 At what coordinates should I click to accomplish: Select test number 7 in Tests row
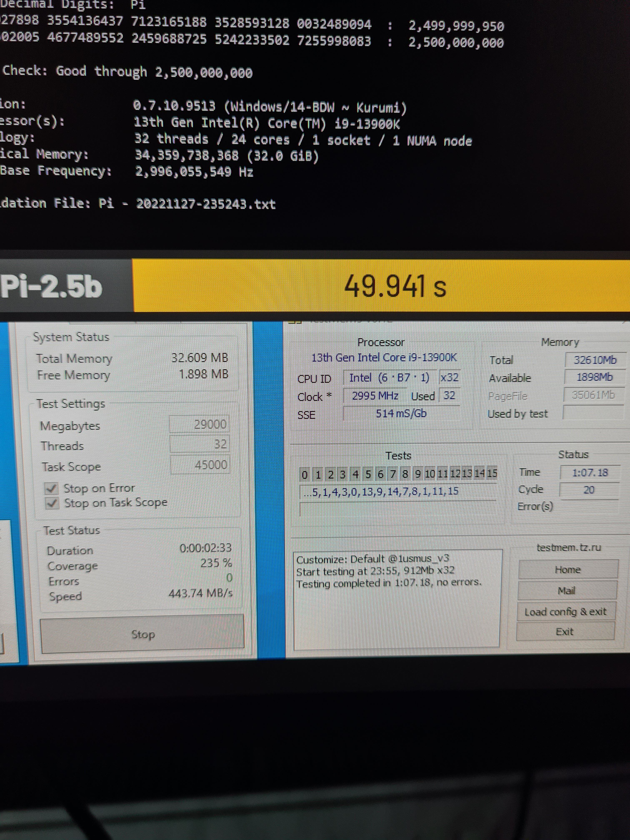393,474
